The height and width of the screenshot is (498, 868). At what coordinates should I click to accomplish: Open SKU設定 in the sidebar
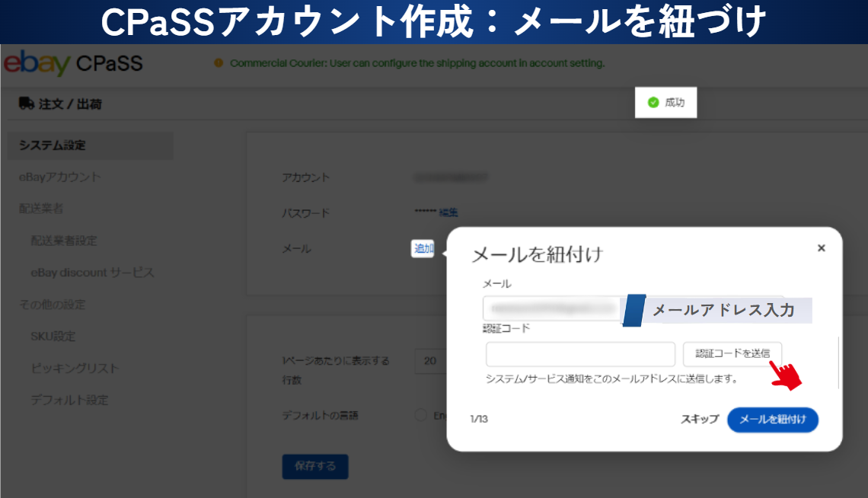point(53,337)
